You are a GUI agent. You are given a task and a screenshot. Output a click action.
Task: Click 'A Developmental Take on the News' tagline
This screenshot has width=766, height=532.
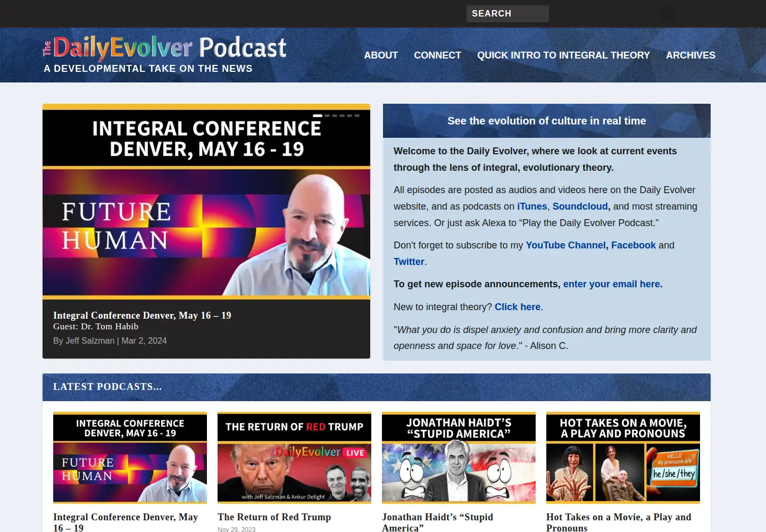(x=148, y=69)
